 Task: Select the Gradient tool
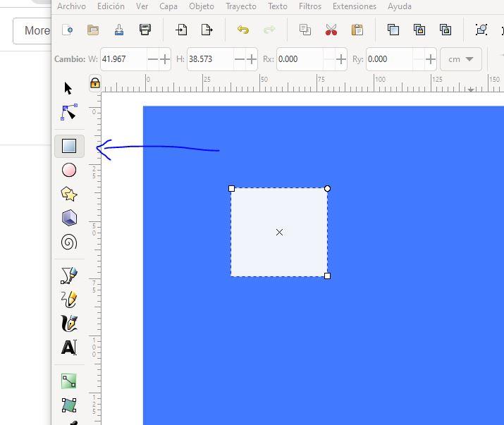(x=69, y=381)
